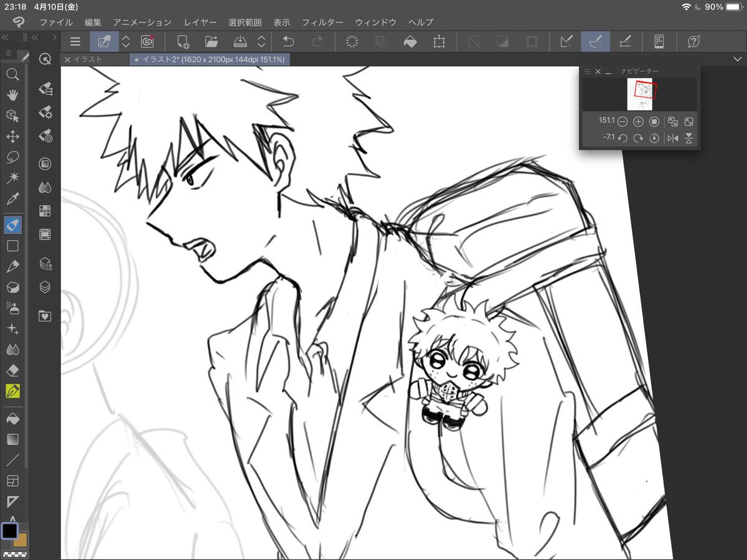Open the canvas tab list dropdown arrow
Image resolution: width=747 pixels, height=560 pixels.
(738, 58)
